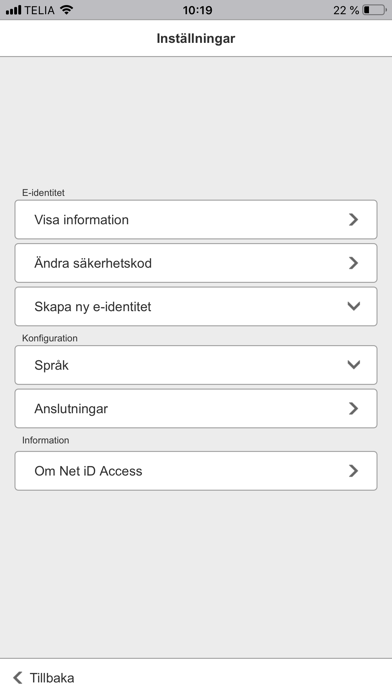The image size is (392, 696).
Task: Click the down arrow in the Språk row
Action: [x=353, y=364]
